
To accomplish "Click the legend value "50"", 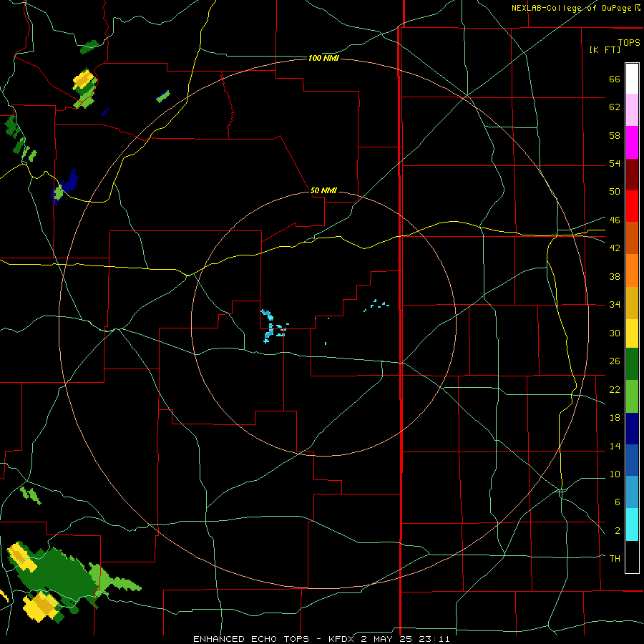I will tap(615, 191).
